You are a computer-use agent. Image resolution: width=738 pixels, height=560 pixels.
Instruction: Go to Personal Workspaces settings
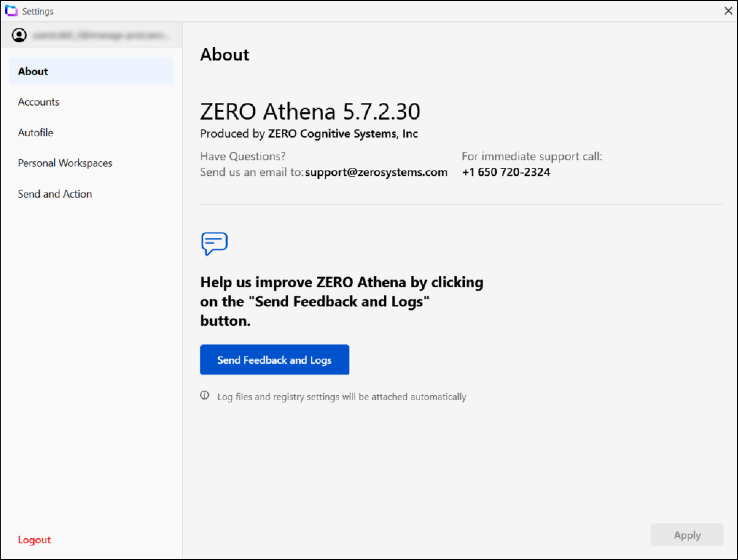(x=65, y=163)
